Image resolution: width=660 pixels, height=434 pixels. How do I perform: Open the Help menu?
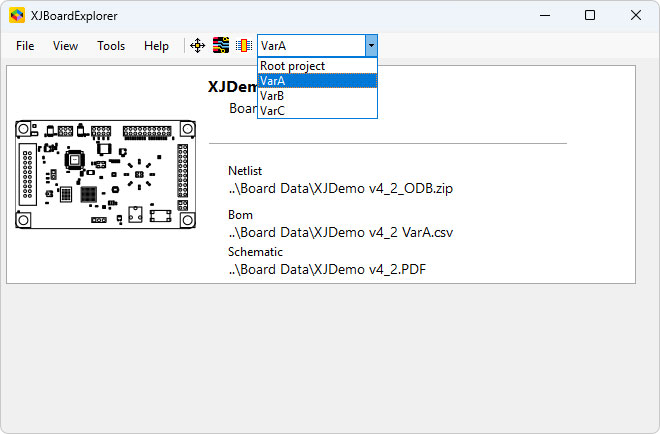tap(156, 45)
